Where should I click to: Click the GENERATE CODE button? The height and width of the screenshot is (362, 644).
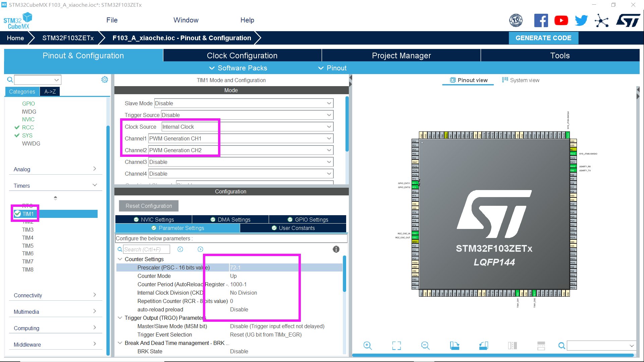[543, 38]
